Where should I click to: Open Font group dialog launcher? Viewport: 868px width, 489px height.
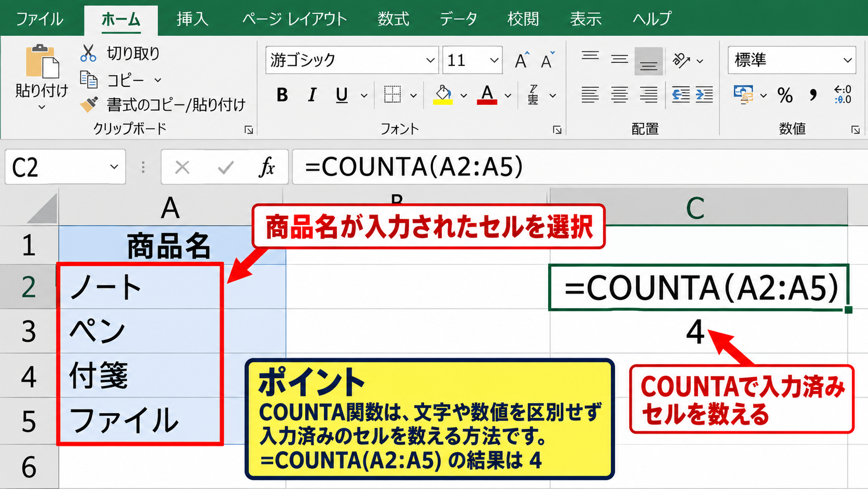[x=557, y=130]
